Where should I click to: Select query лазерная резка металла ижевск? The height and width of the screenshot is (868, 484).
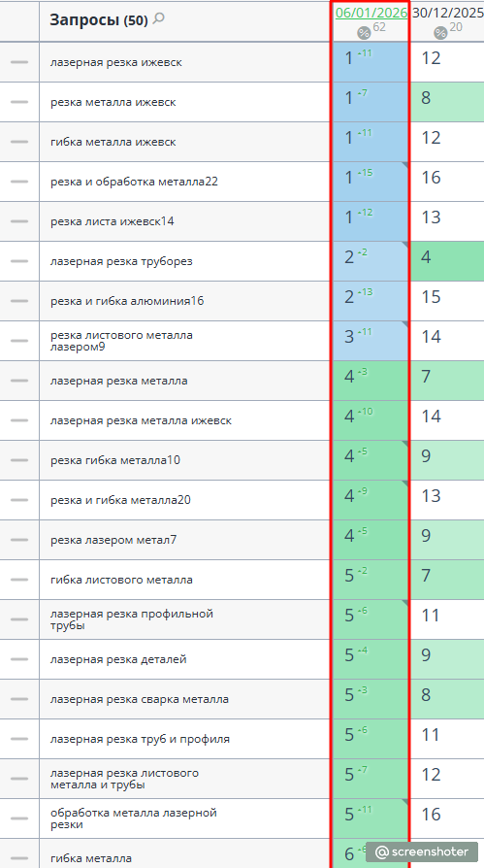(x=141, y=420)
